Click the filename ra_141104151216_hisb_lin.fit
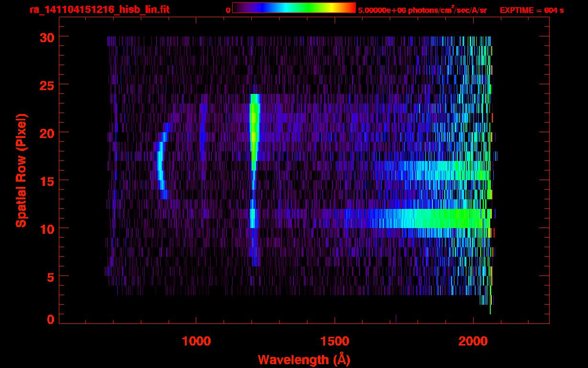Image resolution: width=588 pixels, height=368 pixels. tap(99, 10)
